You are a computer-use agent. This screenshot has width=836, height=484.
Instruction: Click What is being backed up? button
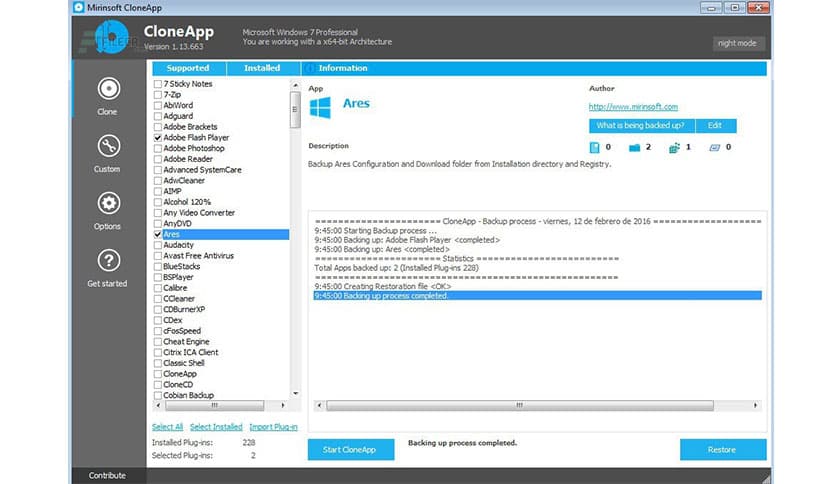[x=641, y=126]
